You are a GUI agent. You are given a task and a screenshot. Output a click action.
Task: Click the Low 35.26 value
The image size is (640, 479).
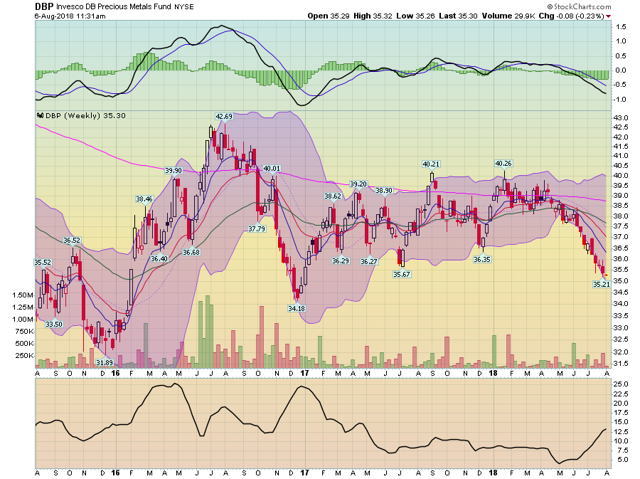pos(416,16)
